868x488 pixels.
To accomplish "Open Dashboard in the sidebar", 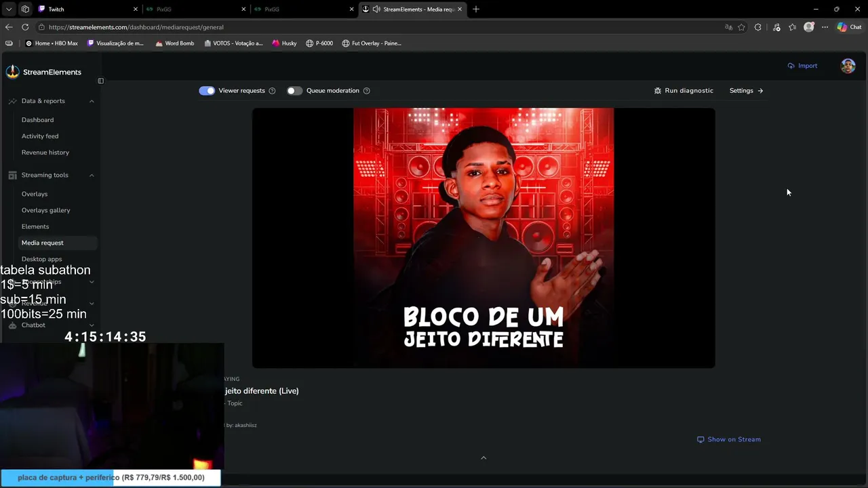I will click(37, 120).
